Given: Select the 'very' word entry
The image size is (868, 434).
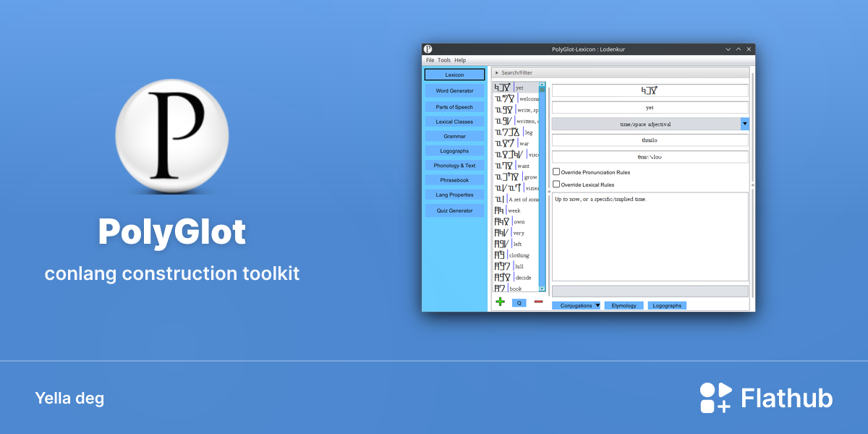Looking at the screenshot, I should pos(516,233).
